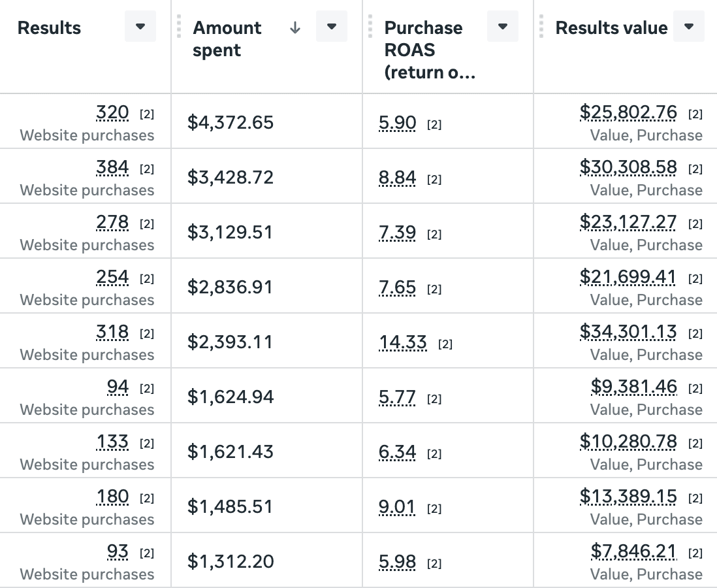Click the 9.01 purchase ROAS link

pyautogui.click(x=397, y=507)
